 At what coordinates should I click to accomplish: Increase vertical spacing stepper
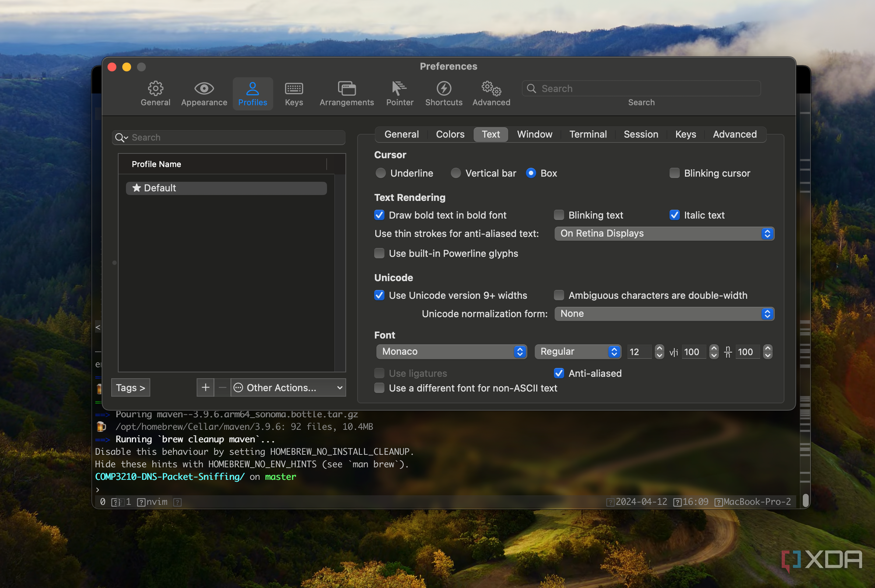point(768,348)
